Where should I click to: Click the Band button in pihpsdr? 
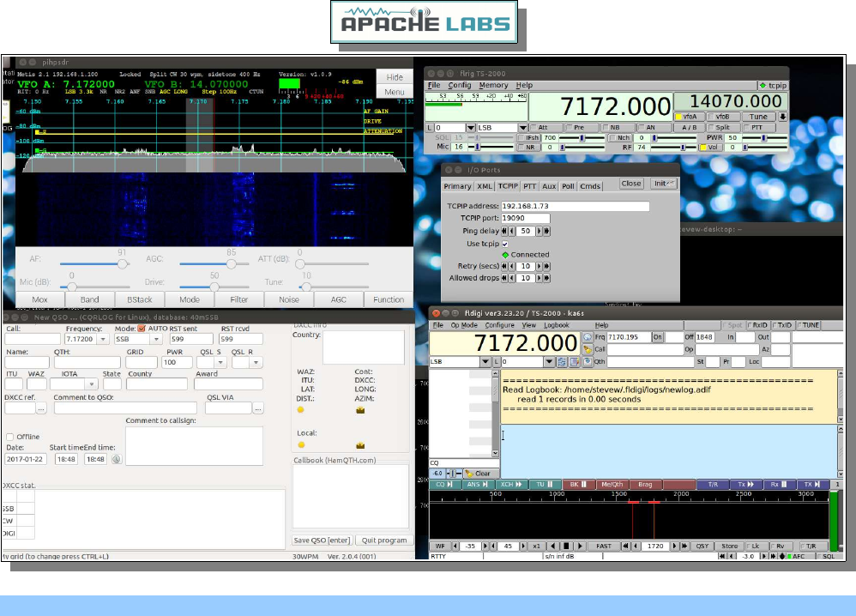89,299
